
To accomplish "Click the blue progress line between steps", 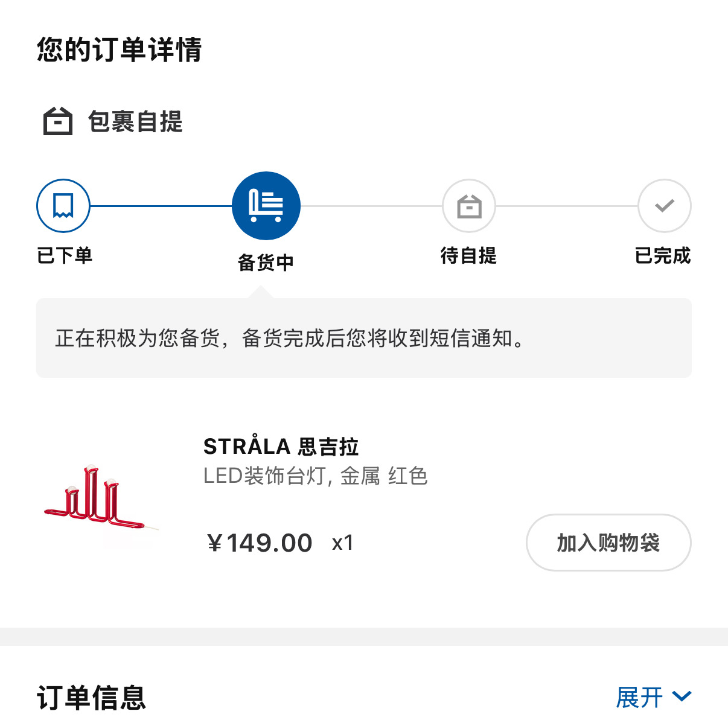I will click(x=161, y=206).
